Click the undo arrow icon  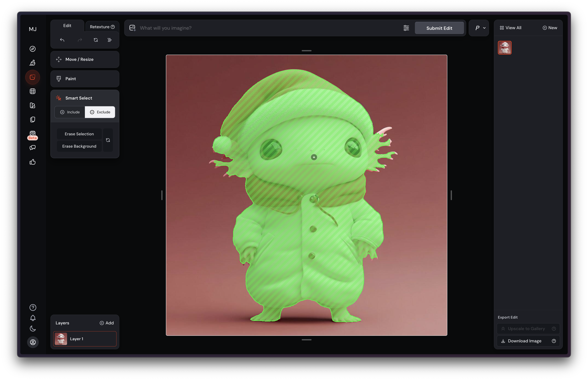tap(62, 40)
